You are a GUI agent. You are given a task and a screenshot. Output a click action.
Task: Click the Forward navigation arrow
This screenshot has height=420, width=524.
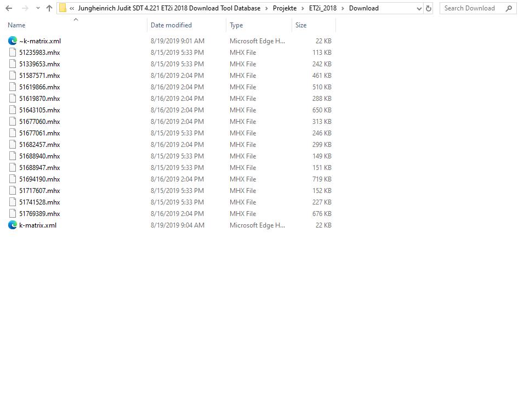coord(25,8)
